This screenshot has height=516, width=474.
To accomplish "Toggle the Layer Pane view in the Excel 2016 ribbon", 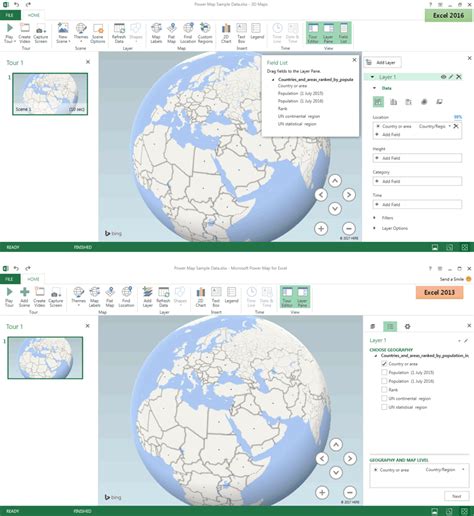I will pyautogui.click(x=328, y=33).
